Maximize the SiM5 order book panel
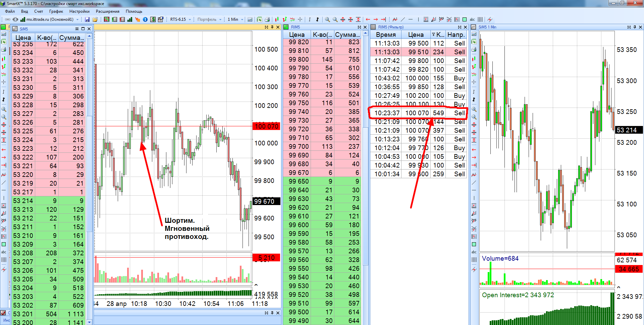The width and height of the screenshot is (644, 325). point(83,29)
